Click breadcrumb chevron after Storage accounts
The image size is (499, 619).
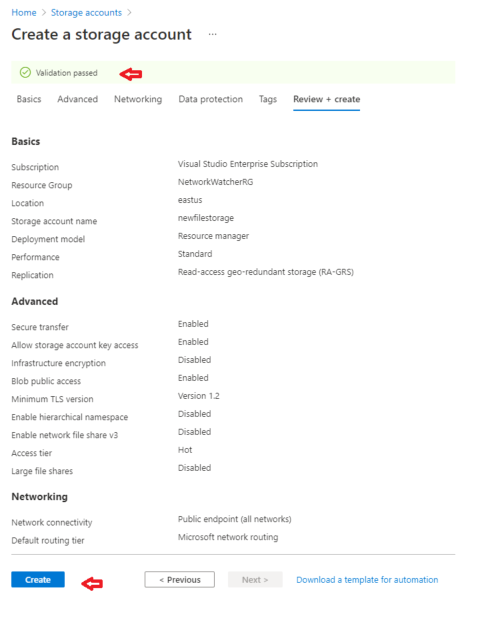point(129,13)
